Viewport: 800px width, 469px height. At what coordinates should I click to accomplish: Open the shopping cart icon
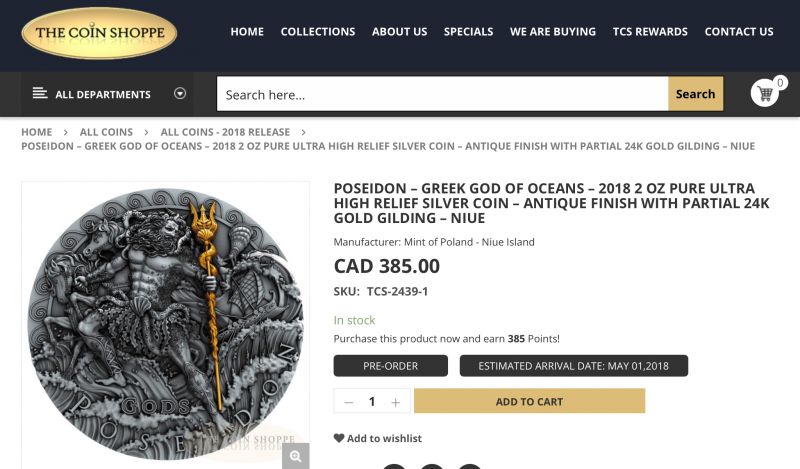(x=765, y=94)
